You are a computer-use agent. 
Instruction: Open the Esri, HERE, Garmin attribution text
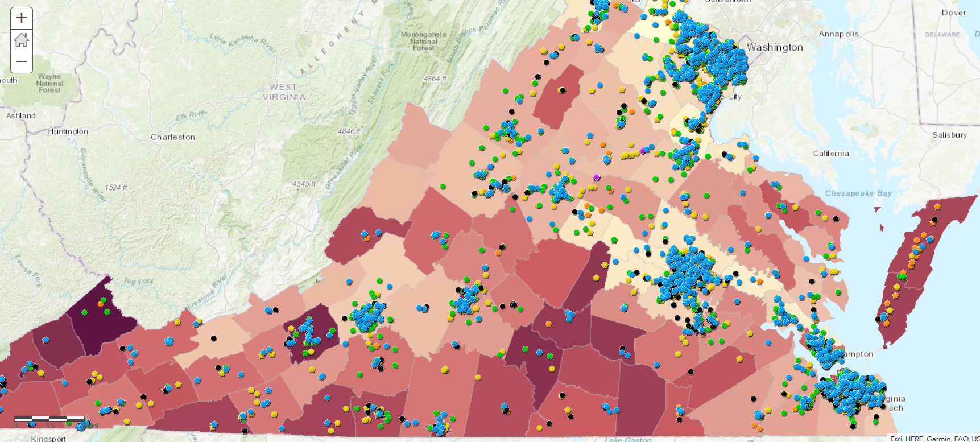pyautogui.click(x=934, y=439)
